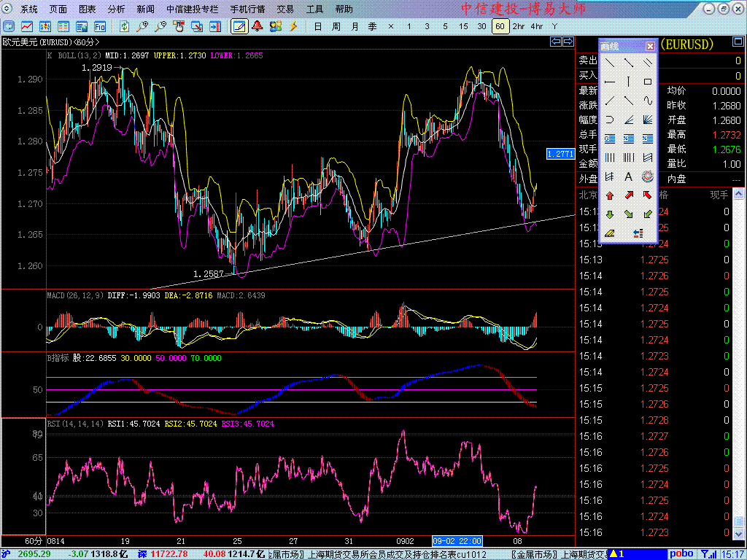Choose the sine wave curve tool

point(647,101)
